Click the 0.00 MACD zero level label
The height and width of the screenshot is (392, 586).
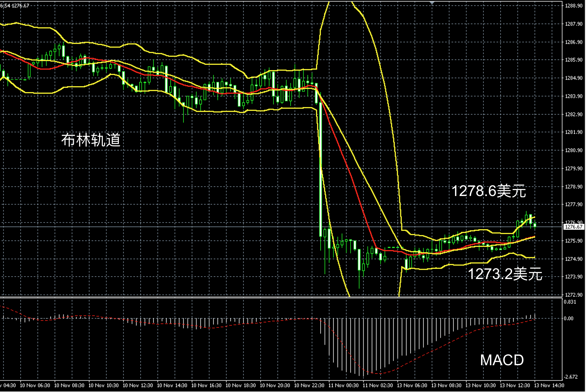point(568,318)
